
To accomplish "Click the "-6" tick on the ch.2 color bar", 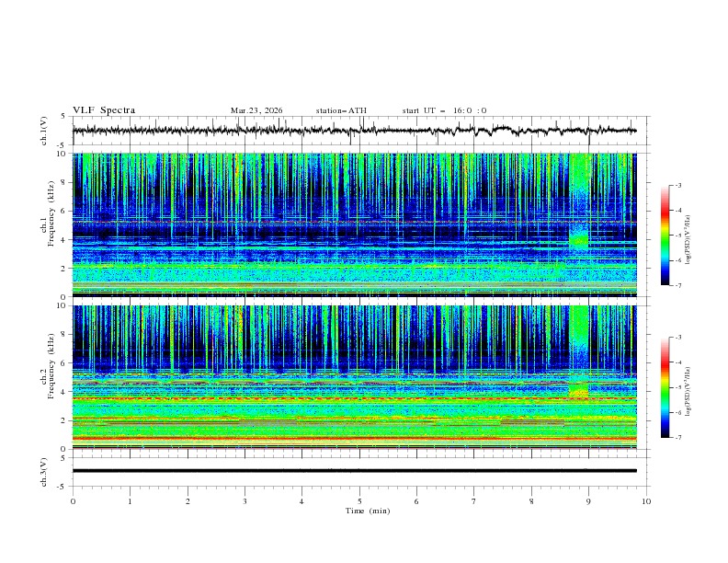I will [x=678, y=412].
